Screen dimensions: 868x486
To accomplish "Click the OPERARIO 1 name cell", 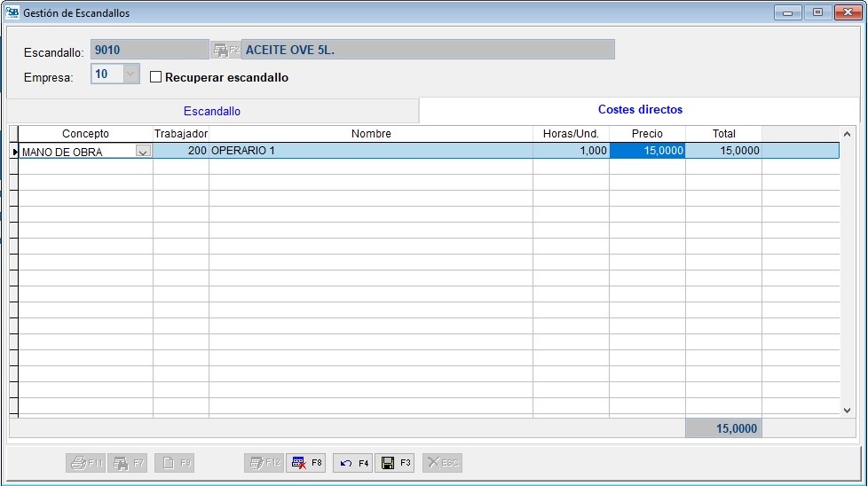I will [370, 151].
